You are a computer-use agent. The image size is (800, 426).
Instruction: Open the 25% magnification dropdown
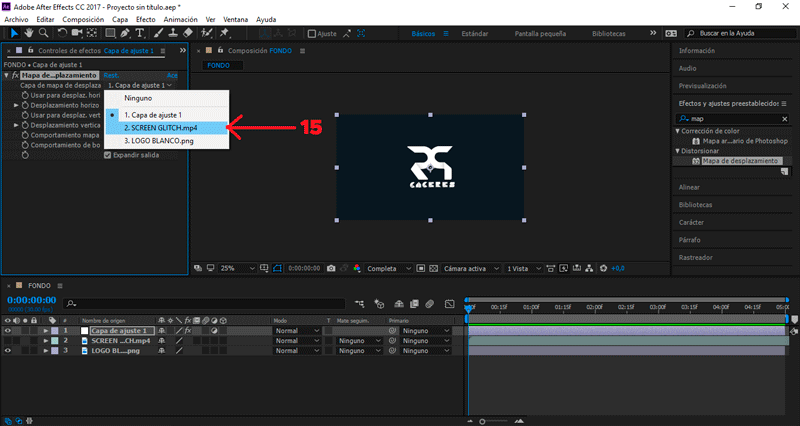tap(237, 268)
